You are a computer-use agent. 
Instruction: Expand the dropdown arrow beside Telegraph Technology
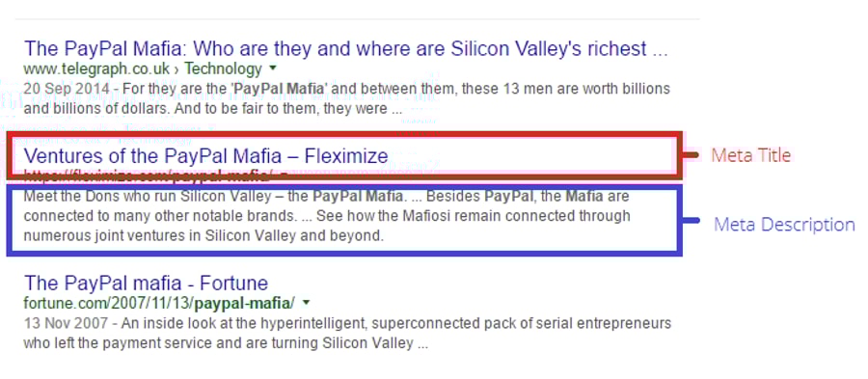tap(272, 68)
